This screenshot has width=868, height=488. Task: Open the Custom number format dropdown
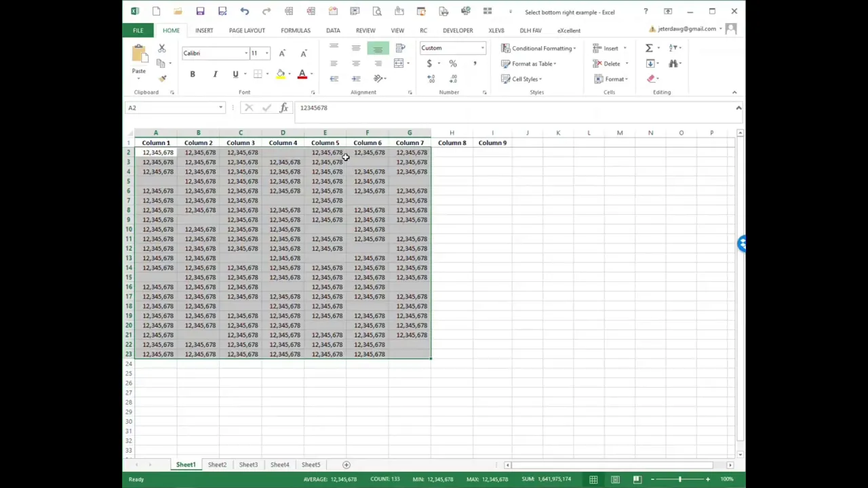[482, 48]
